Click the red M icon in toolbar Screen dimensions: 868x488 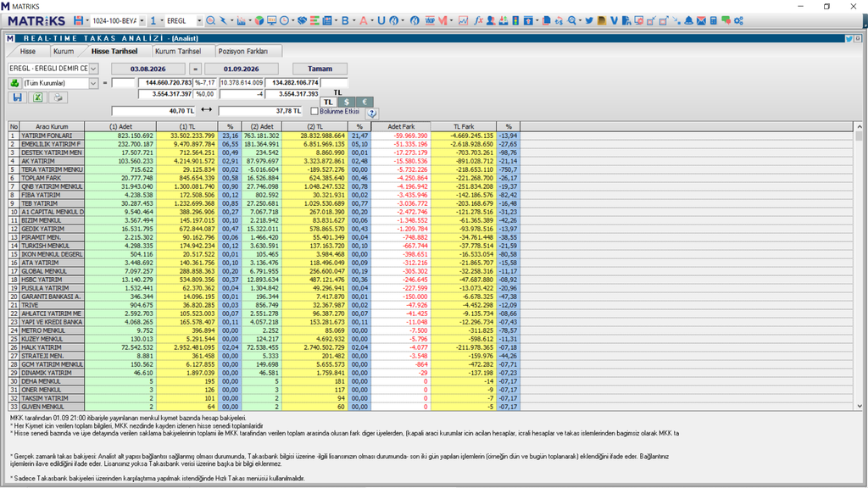(442, 20)
